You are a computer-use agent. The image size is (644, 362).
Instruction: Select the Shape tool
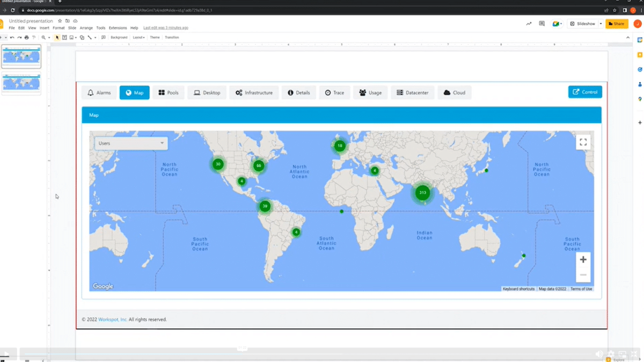tap(82, 37)
